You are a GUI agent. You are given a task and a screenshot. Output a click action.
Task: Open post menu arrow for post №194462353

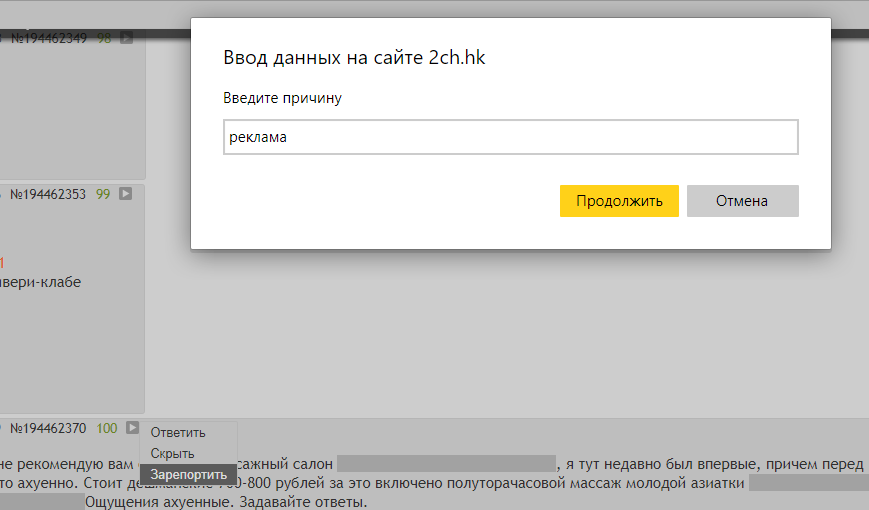tap(126, 194)
